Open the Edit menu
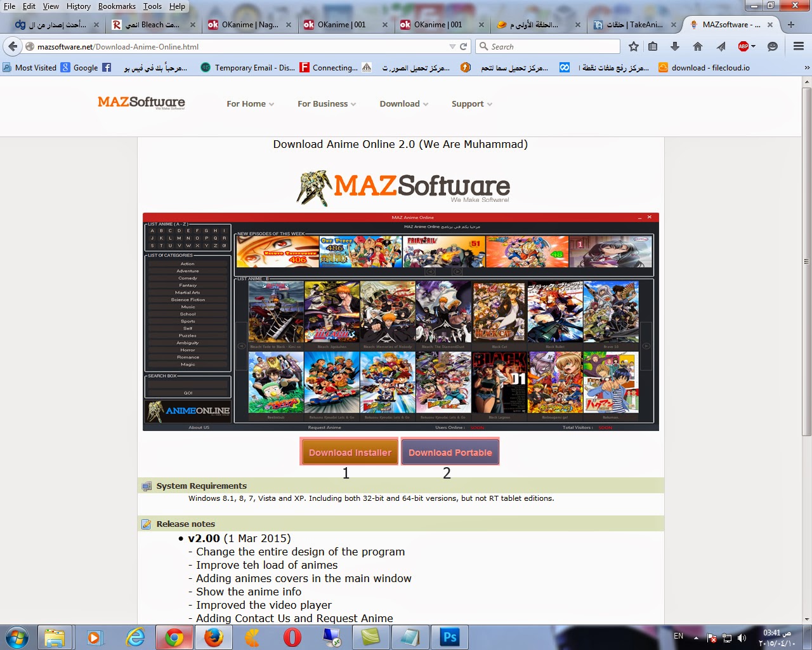The image size is (812, 650). click(29, 6)
